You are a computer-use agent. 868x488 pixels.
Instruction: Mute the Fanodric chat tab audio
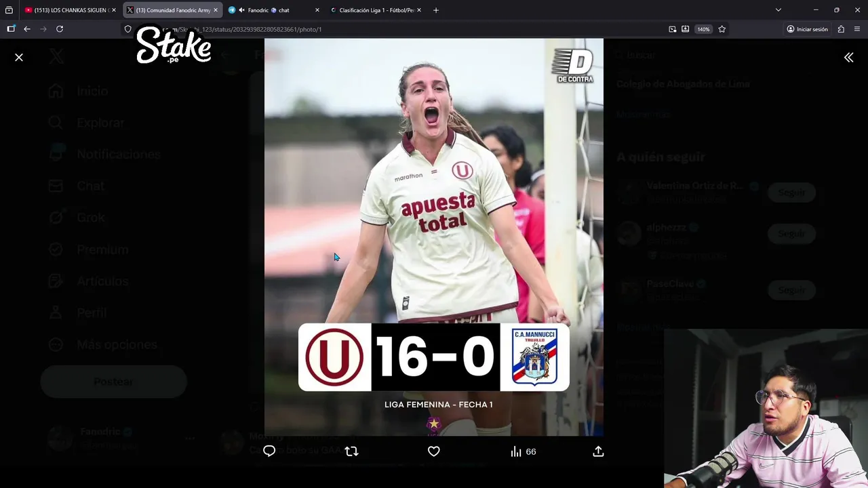(x=241, y=10)
